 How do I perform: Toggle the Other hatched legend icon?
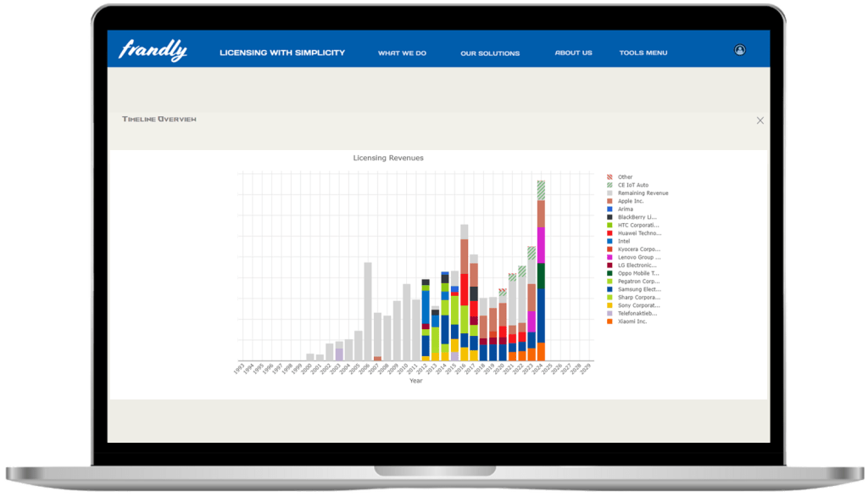click(x=609, y=177)
